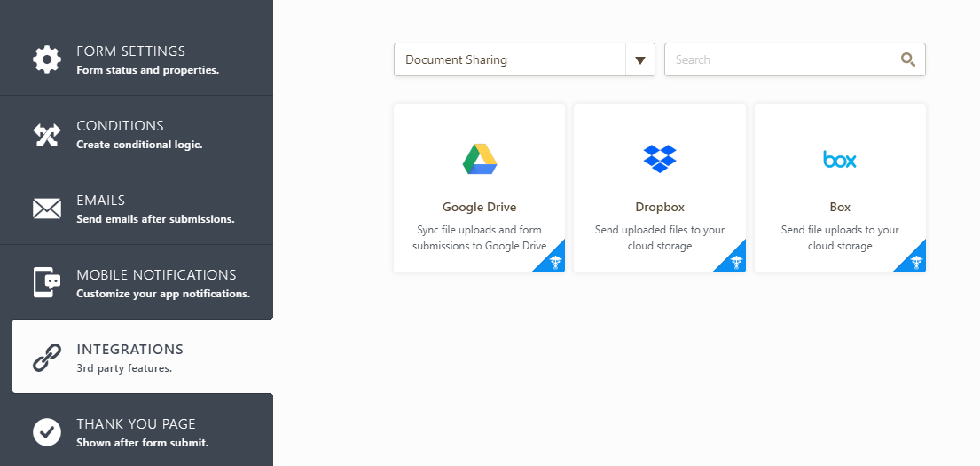
Task: Click the Integrations chain link icon
Action: click(47, 358)
